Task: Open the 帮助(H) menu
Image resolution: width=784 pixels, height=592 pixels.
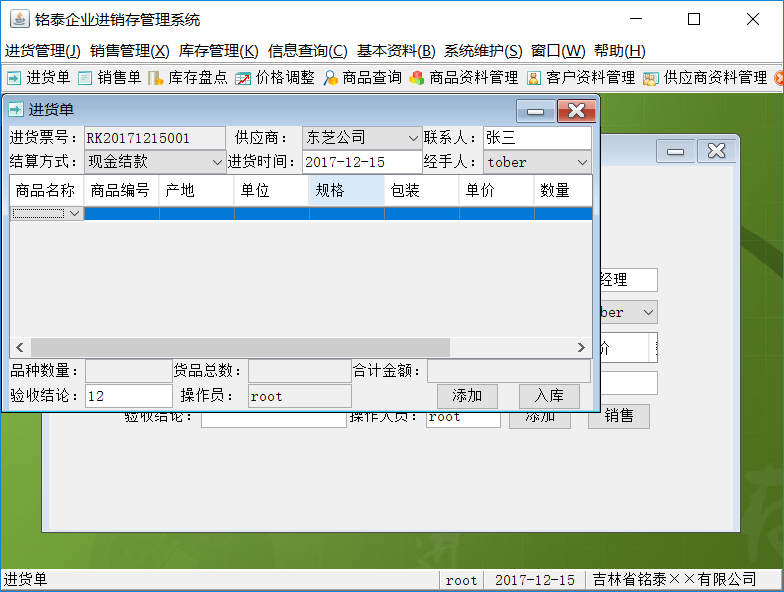Action: [x=620, y=50]
